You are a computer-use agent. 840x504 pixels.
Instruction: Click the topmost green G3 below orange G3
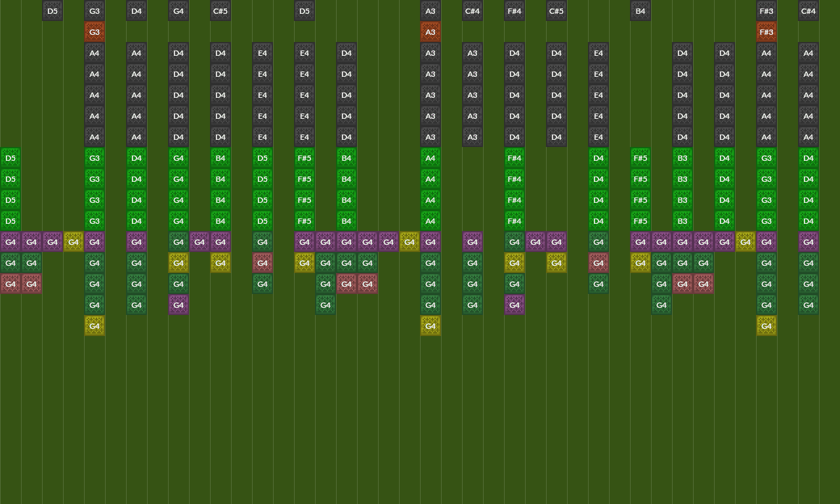click(x=94, y=157)
